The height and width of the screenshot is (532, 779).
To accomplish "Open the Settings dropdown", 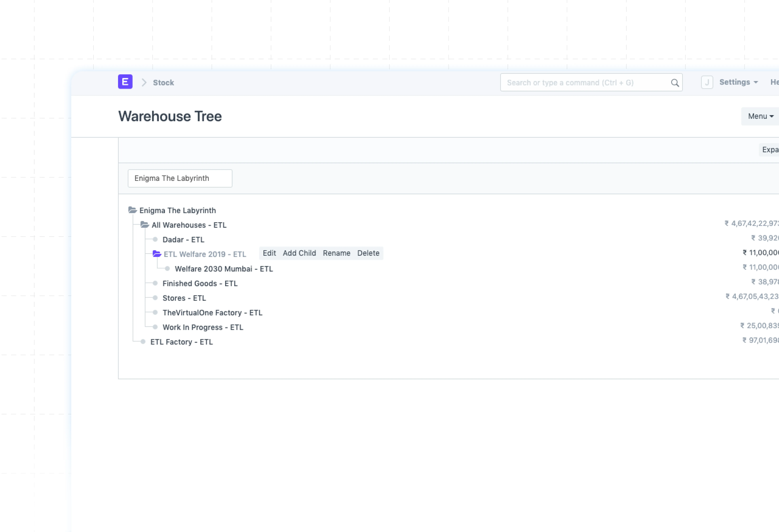I will 738,82.
